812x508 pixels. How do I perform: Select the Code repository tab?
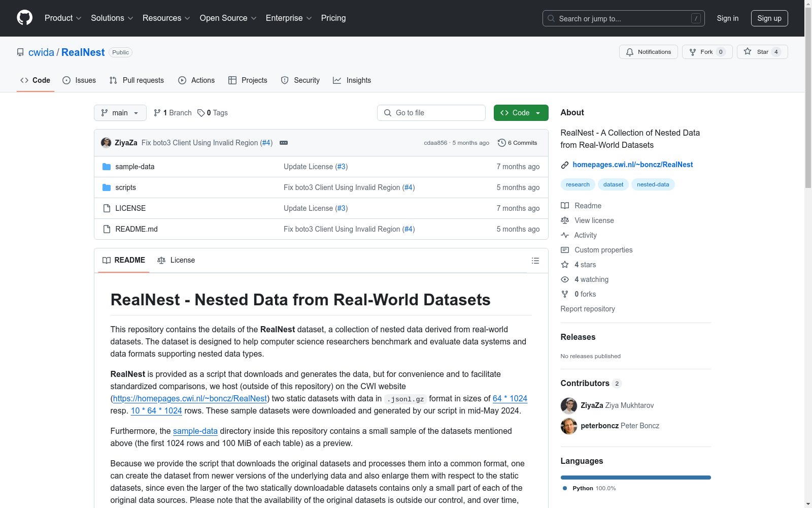[x=36, y=80]
